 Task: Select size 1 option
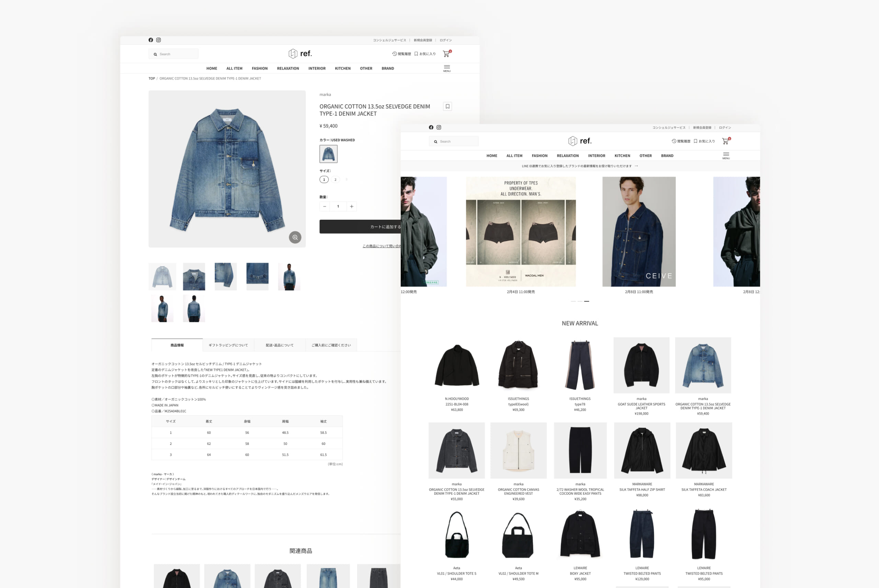coord(324,180)
